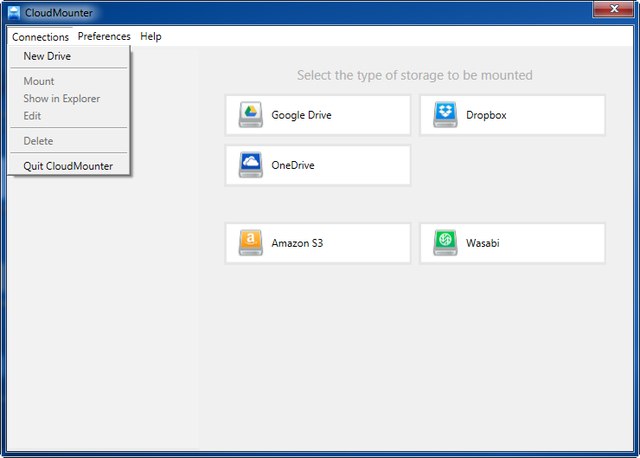Select the Mount menu entry
The width and height of the screenshot is (640, 458).
[x=39, y=81]
